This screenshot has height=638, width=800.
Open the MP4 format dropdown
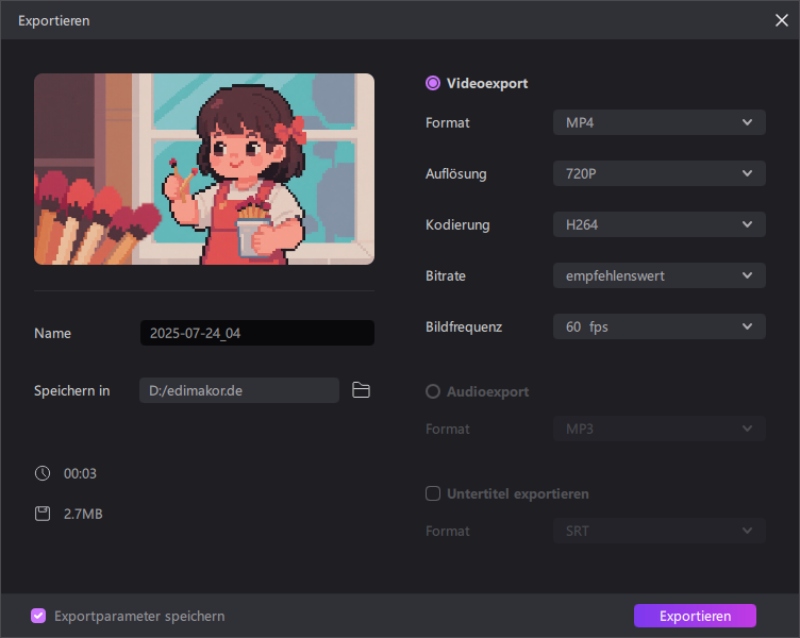tap(659, 123)
